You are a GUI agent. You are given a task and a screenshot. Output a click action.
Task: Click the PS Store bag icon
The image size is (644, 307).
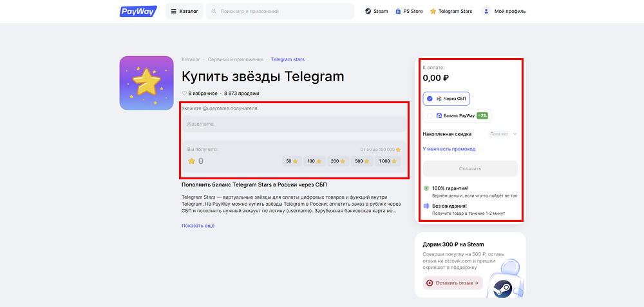[x=398, y=12]
